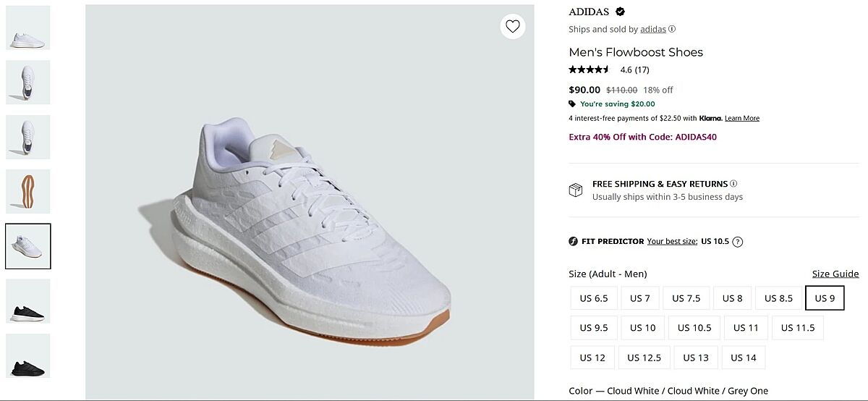Screen dimensions: 868x401
Task: Click the Fit Predictor logo icon
Action: pos(574,242)
